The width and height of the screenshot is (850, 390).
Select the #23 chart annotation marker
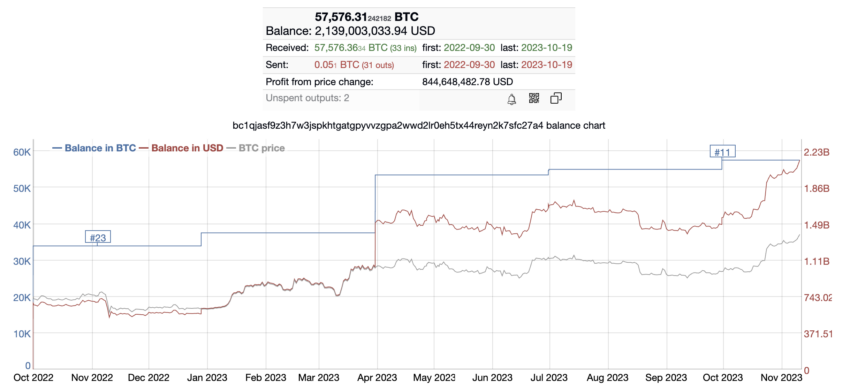(98, 237)
